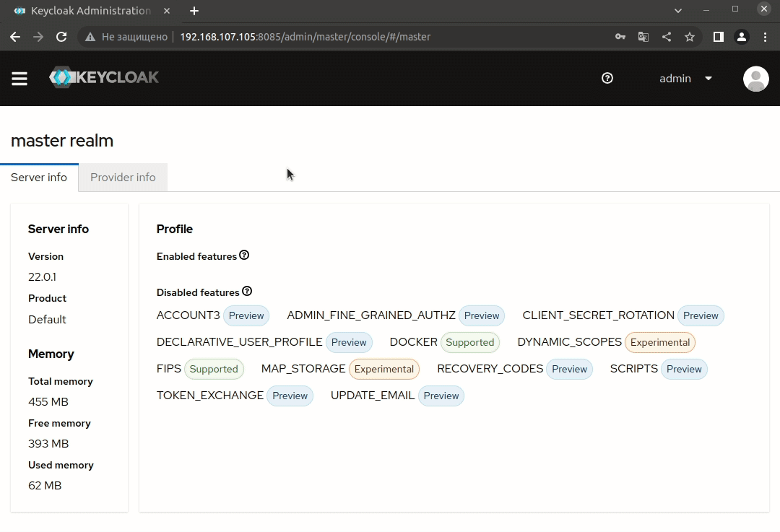This screenshot has width=780, height=532.
Task: Open the saved passwords key icon
Action: [620, 37]
